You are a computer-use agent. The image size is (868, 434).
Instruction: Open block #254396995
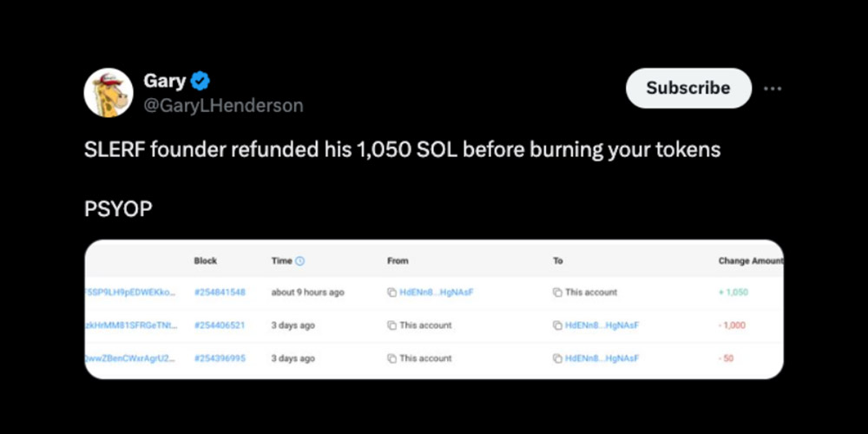[x=220, y=358]
